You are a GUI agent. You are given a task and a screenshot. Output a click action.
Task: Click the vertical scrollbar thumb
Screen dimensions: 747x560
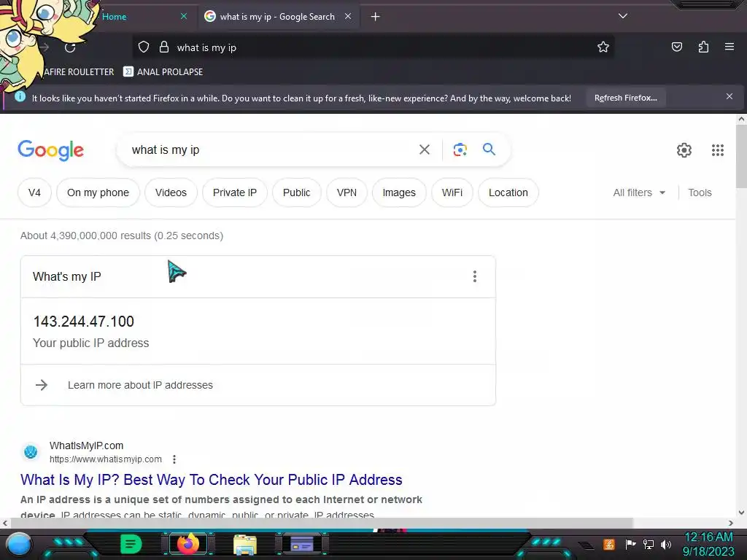pos(741,156)
